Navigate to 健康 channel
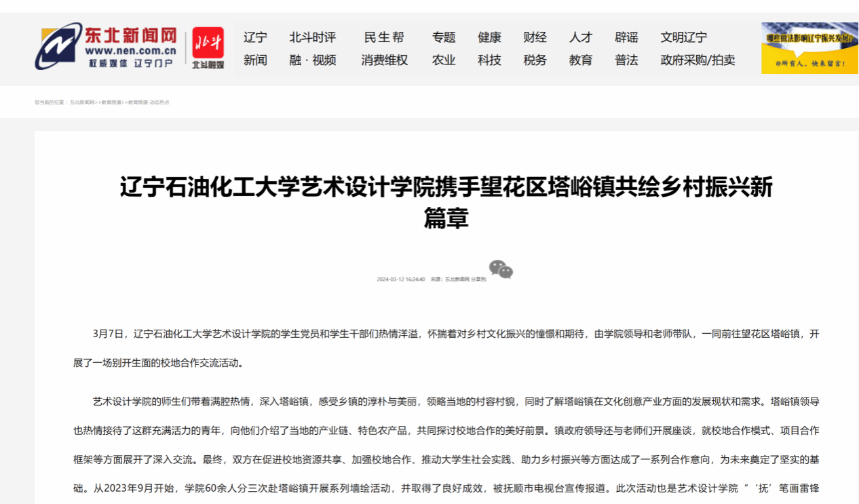The height and width of the screenshot is (504, 859). [x=489, y=37]
